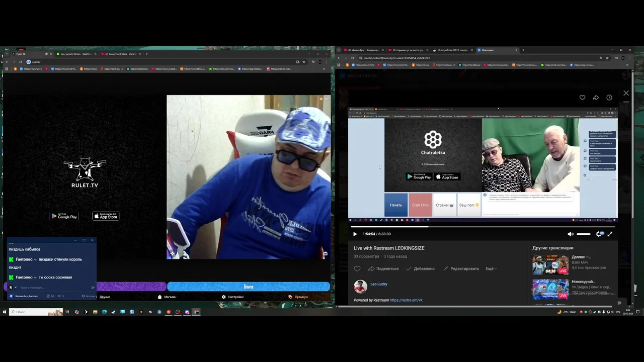Play the VK video

tap(355, 234)
